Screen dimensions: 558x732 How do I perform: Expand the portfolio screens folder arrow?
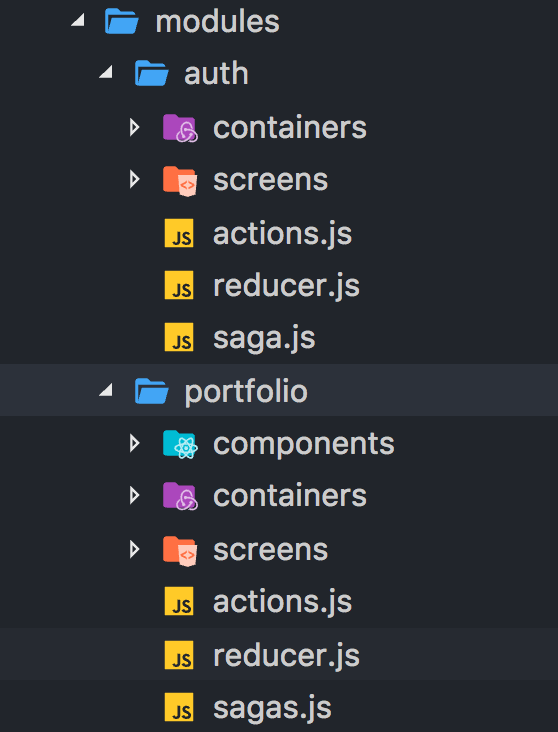coord(134,549)
